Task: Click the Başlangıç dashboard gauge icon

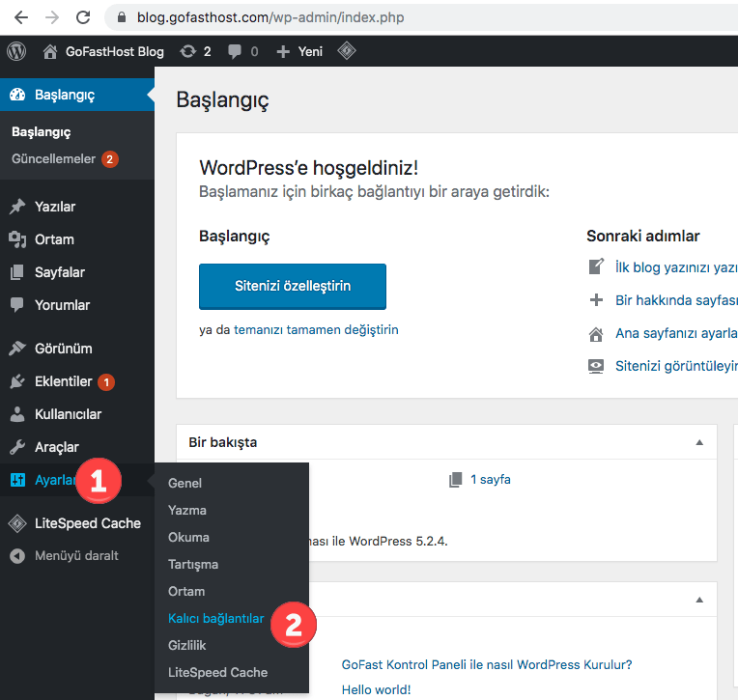Action: pos(17,95)
